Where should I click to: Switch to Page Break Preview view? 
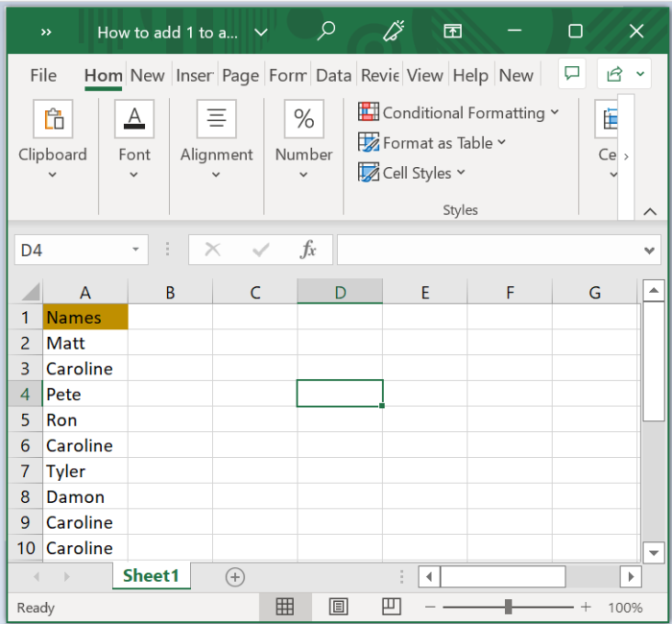pyautogui.click(x=391, y=607)
